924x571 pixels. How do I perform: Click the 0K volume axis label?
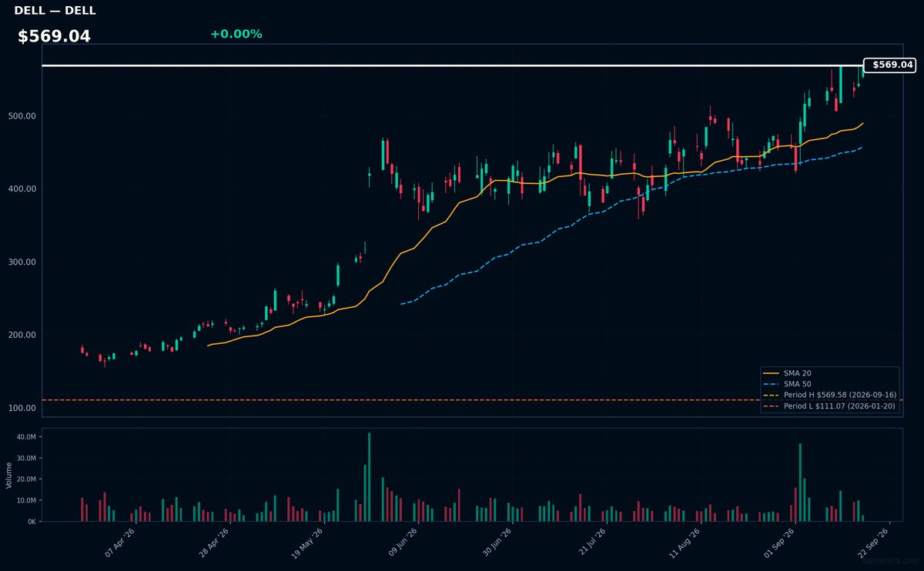[x=32, y=522]
